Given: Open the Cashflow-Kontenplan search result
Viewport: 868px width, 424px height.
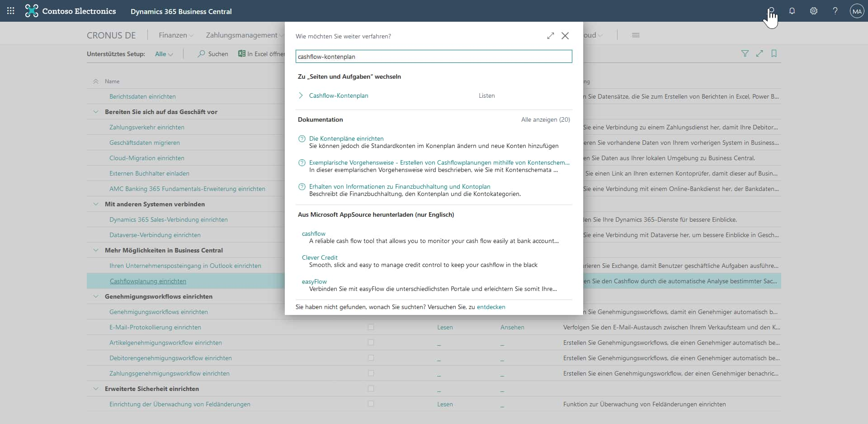Looking at the screenshot, I should (339, 95).
